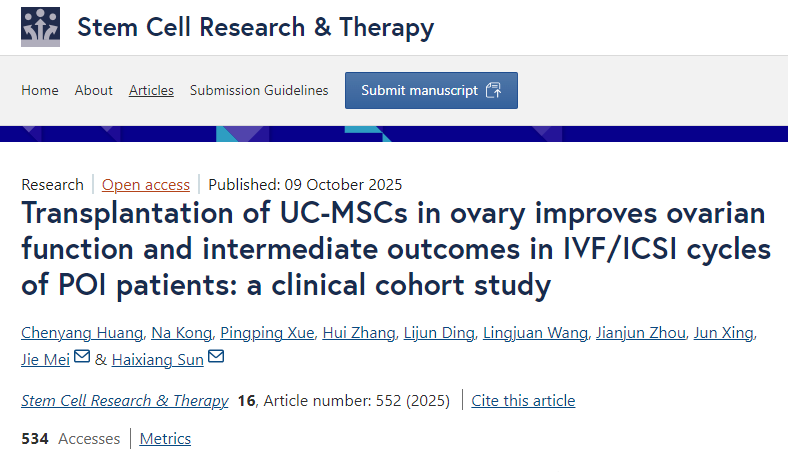This screenshot has height=476, width=788.
Task: Click the Submit manuscript button
Action: (x=431, y=90)
